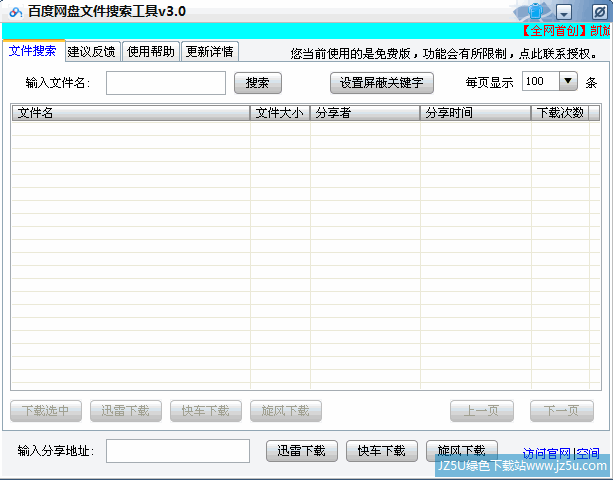
Task: Click the blue shirt skin icon
Action: [536, 11]
